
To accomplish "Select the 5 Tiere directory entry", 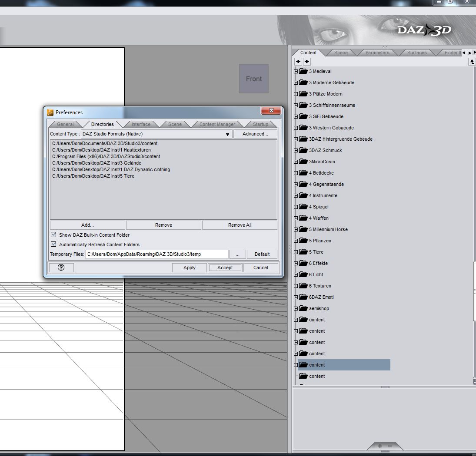I will (93, 176).
